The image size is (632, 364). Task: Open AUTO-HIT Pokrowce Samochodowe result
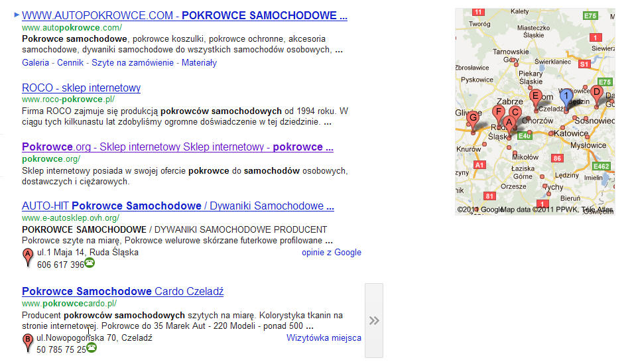coord(178,206)
